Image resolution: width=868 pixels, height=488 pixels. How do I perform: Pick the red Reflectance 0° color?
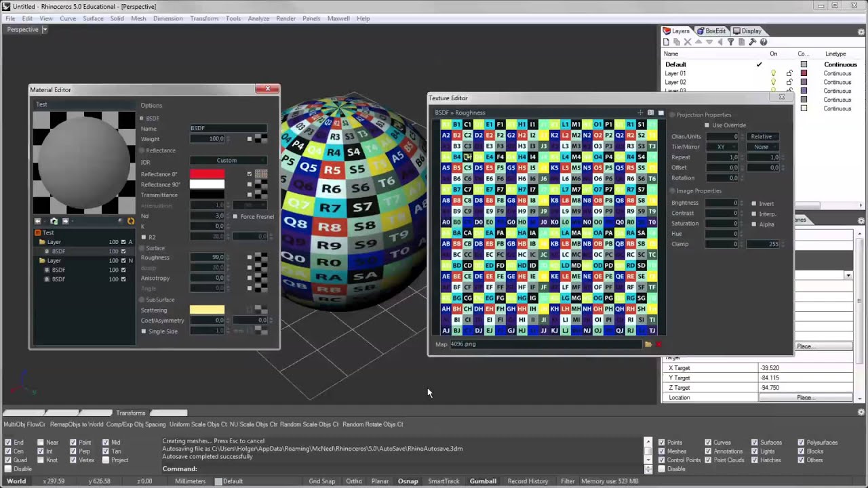pyautogui.click(x=207, y=174)
